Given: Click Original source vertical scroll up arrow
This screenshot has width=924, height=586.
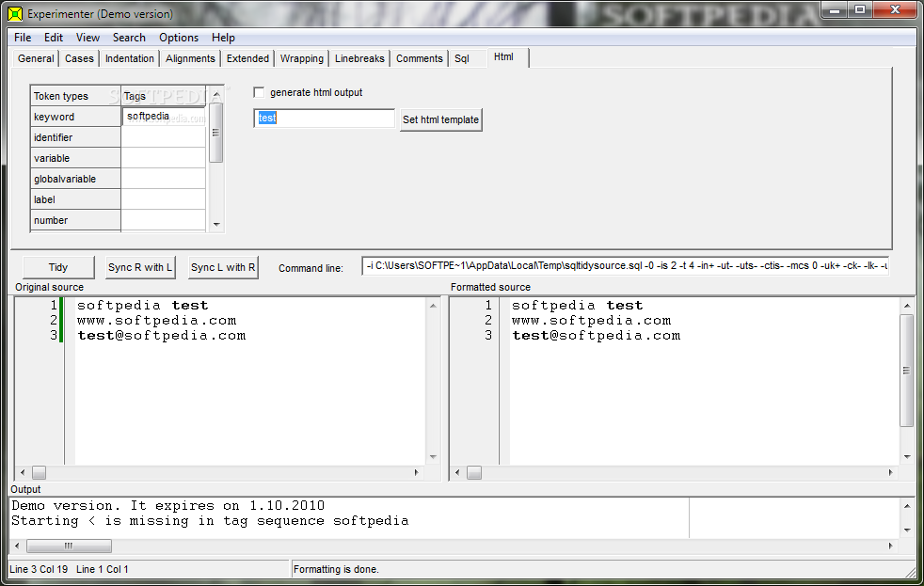Looking at the screenshot, I should (x=433, y=306).
